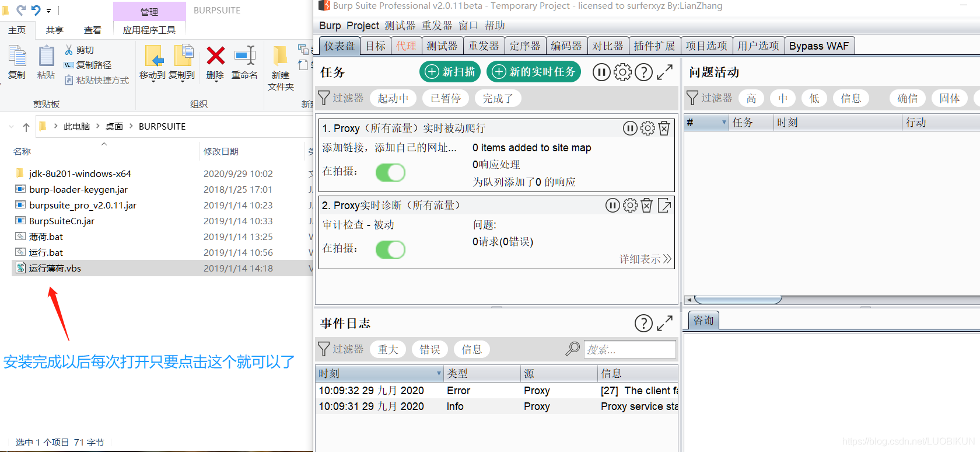Delete the Proxy实时诊断 task
The image size is (980, 452).
[x=647, y=206]
